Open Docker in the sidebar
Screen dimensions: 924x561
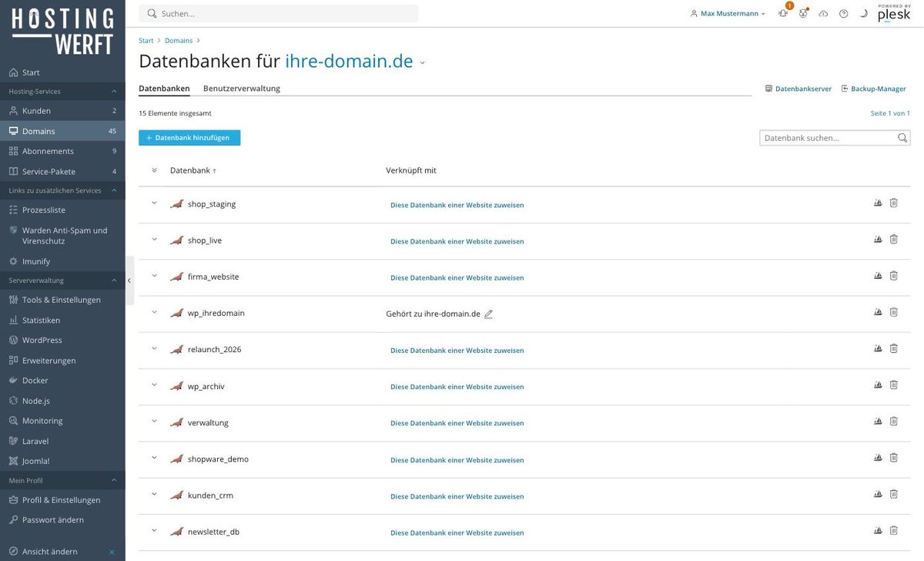(62, 381)
